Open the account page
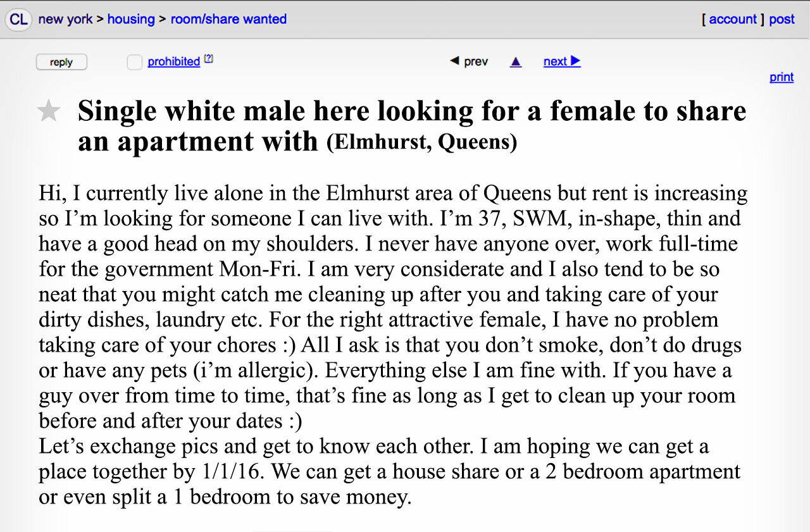Image resolution: width=810 pixels, height=532 pixels. coord(732,19)
